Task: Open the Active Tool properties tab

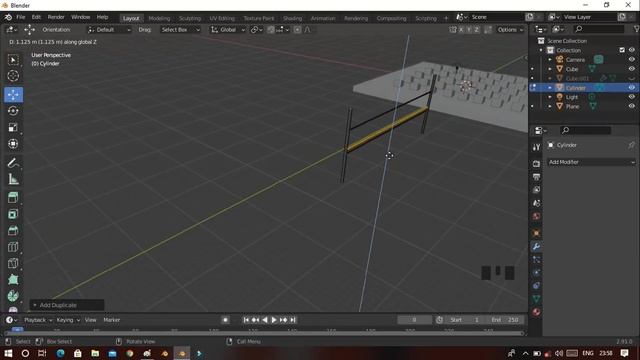Action: coord(536,147)
